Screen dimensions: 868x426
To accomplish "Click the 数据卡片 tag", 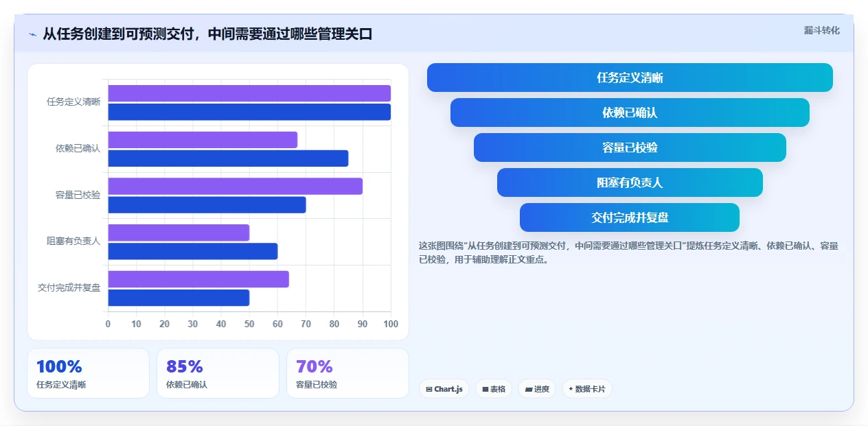I will tap(587, 389).
